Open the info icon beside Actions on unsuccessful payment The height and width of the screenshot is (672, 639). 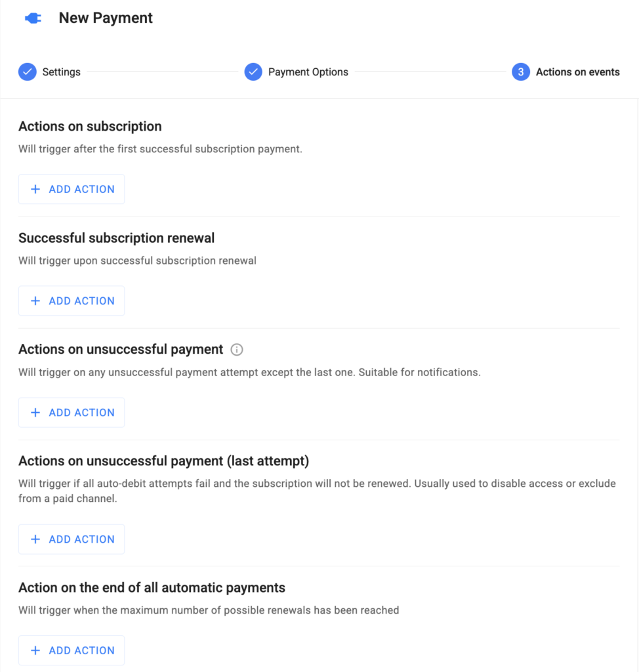(x=237, y=350)
